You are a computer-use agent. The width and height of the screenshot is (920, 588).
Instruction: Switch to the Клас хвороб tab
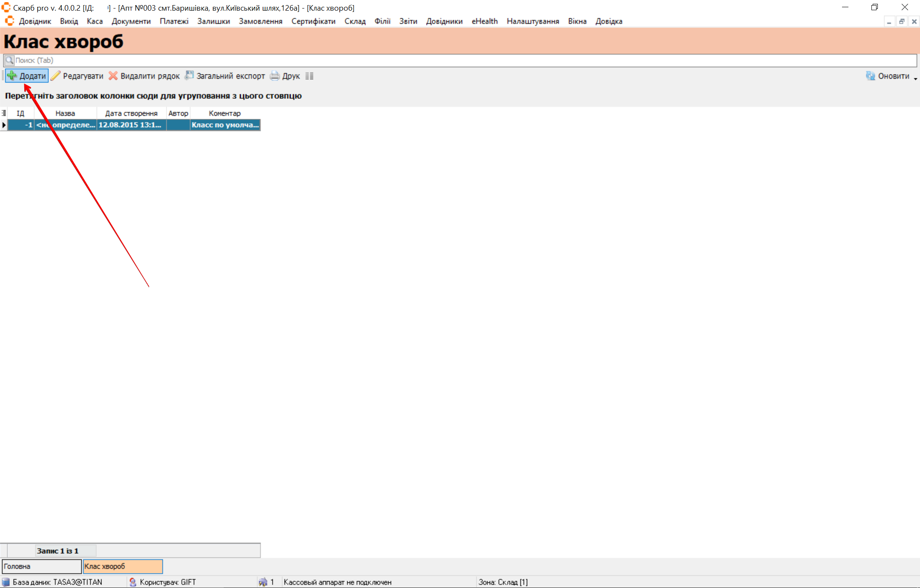(123, 566)
